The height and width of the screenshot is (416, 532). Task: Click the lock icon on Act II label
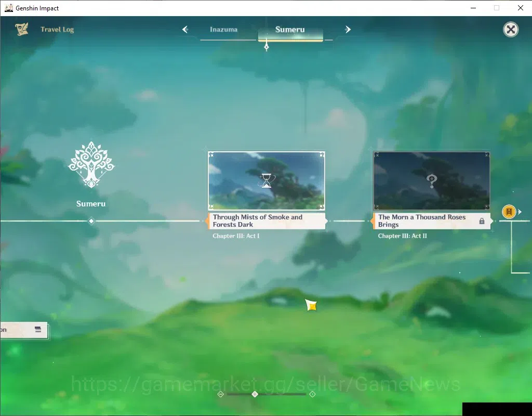coord(482,221)
